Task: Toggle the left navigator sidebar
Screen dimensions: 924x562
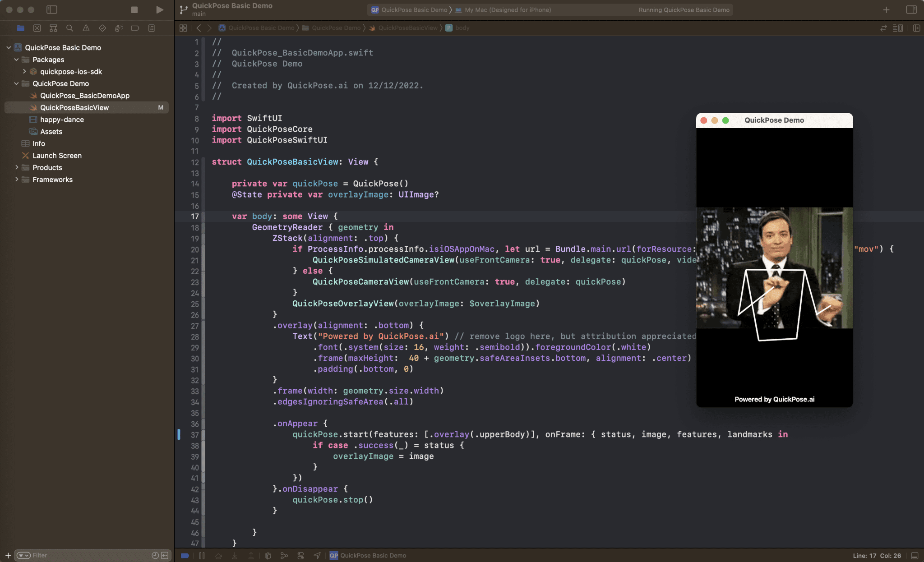Action: pos(52,9)
